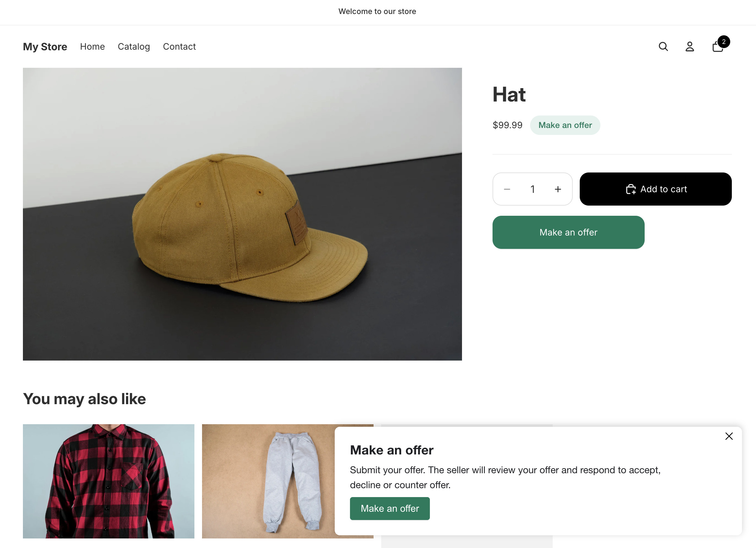Image resolution: width=756 pixels, height=548 pixels.
Task: View the red plaid shirt product
Action: pyautogui.click(x=108, y=481)
